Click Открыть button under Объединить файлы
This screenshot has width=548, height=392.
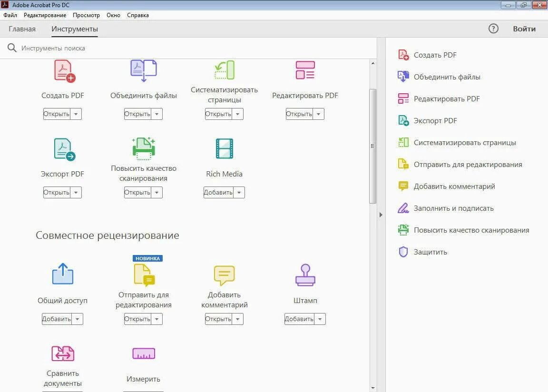137,114
